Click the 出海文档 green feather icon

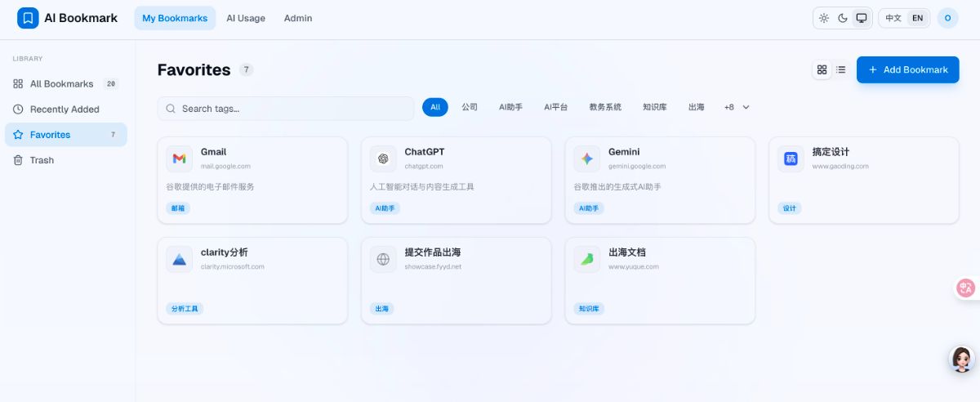(586, 259)
